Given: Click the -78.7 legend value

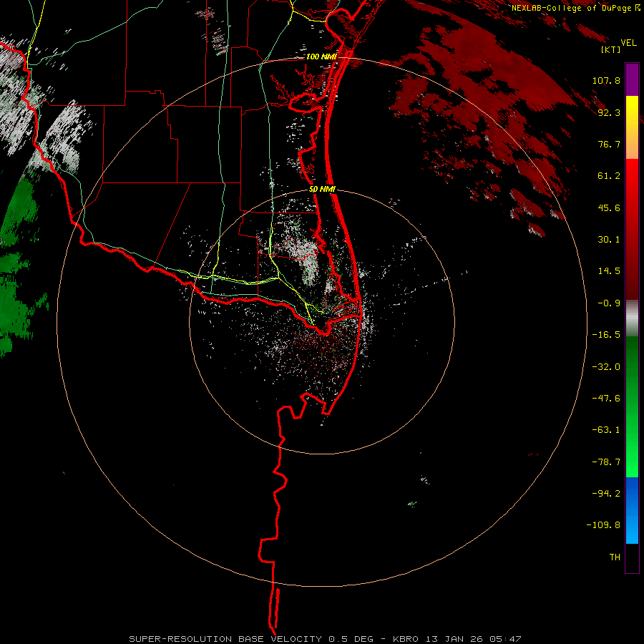Looking at the screenshot, I should (x=606, y=462).
